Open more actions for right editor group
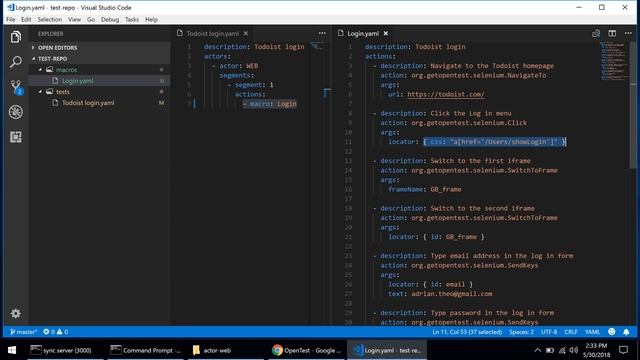The image size is (640, 360). pyautogui.click(x=628, y=33)
